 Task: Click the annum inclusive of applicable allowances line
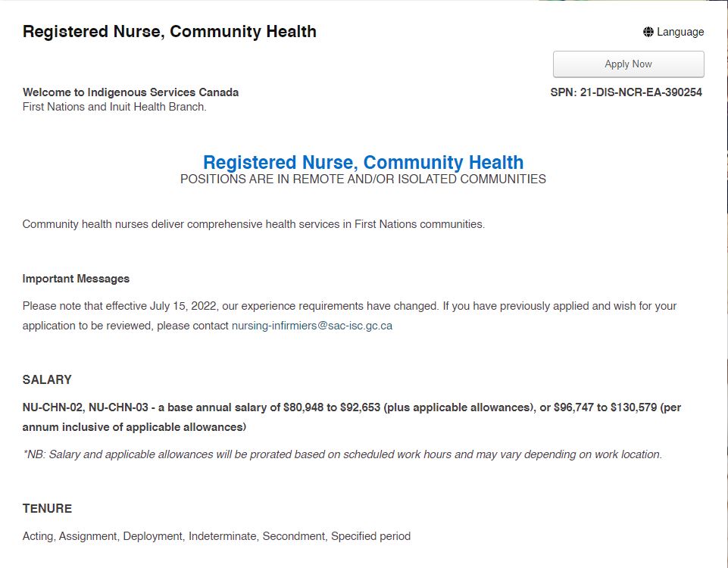pos(134,427)
